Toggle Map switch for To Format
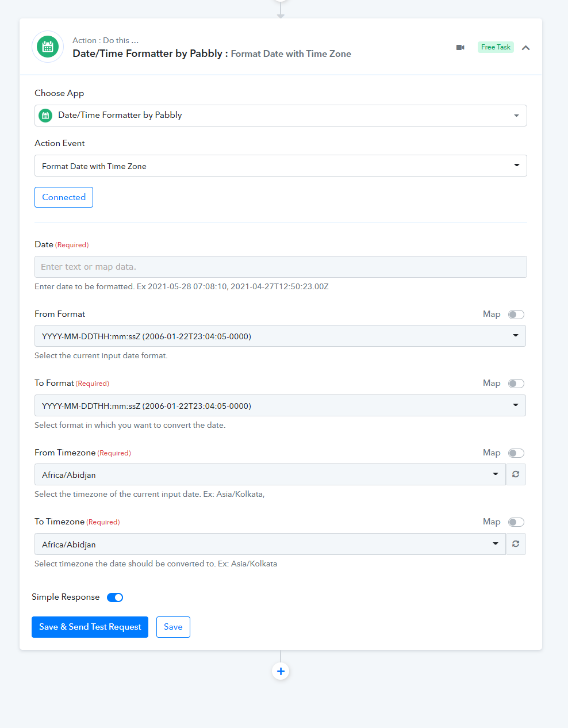 tap(516, 384)
